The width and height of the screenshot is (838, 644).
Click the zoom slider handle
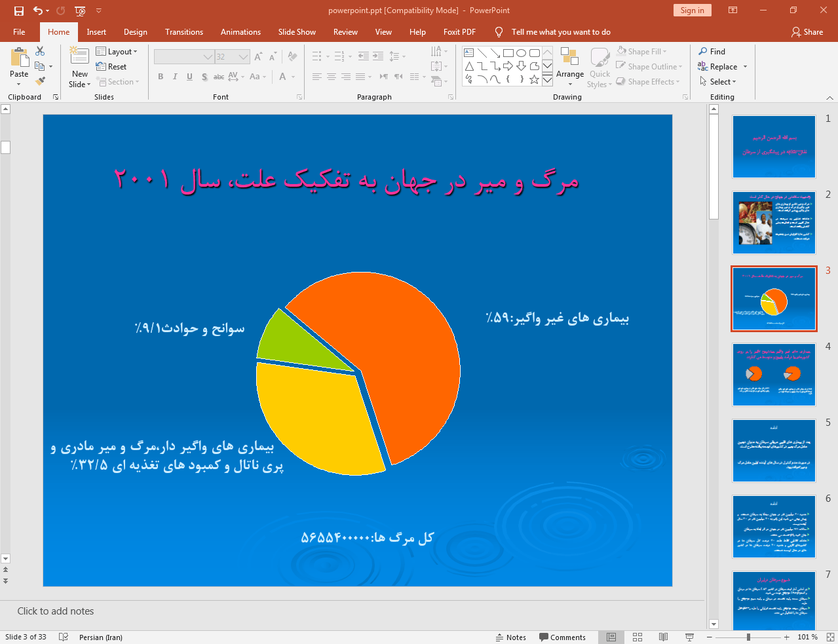click(748, 637)
